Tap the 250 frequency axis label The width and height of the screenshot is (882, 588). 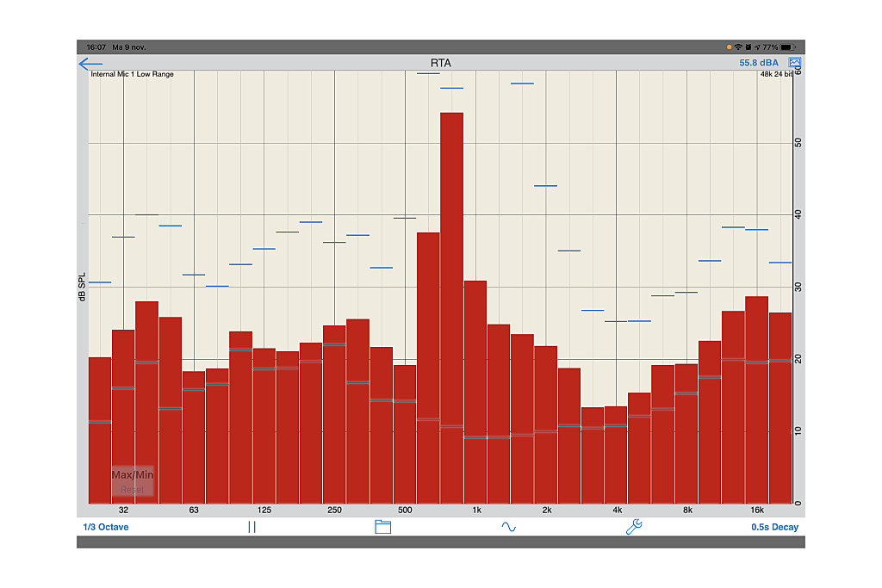pyautogui.click(x=335, y=510)
